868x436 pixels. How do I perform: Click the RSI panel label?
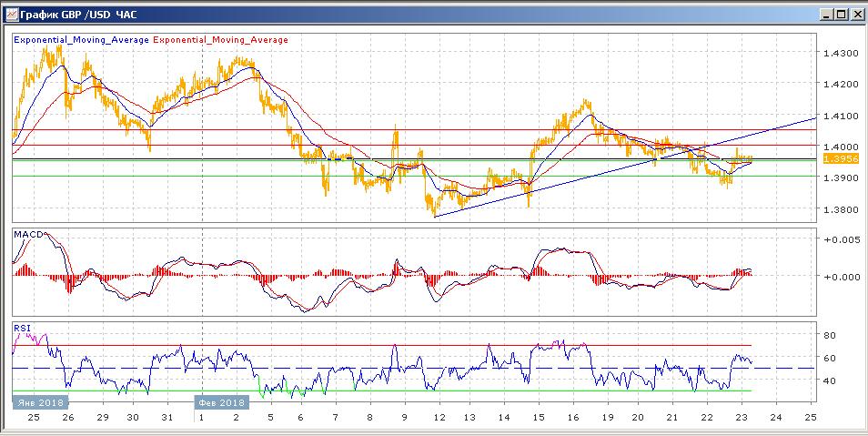(x=21, y=328)
